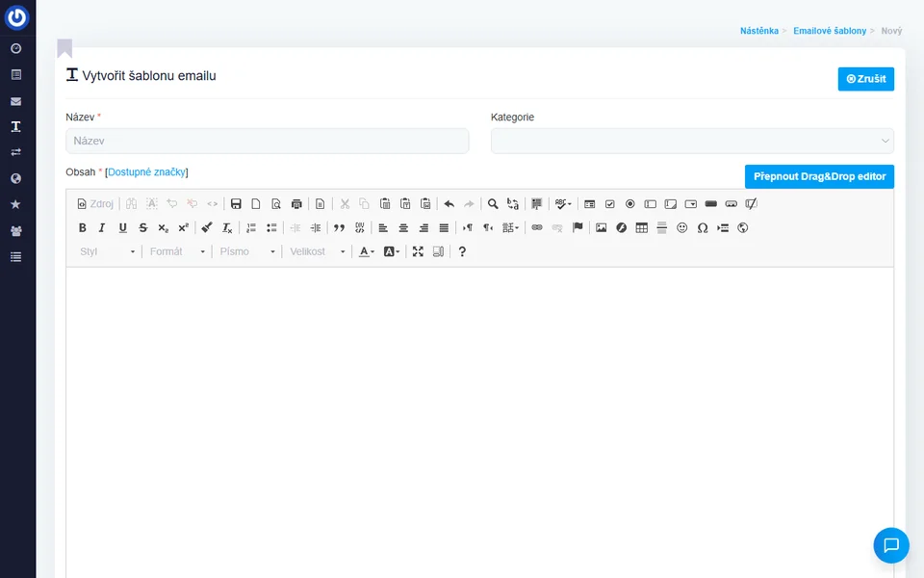Image resolution: width=924 pixels, height=578 pixels.
Task: Open the smiley emoticon picker
Action: pyautogui.click(x=682, y=228)
